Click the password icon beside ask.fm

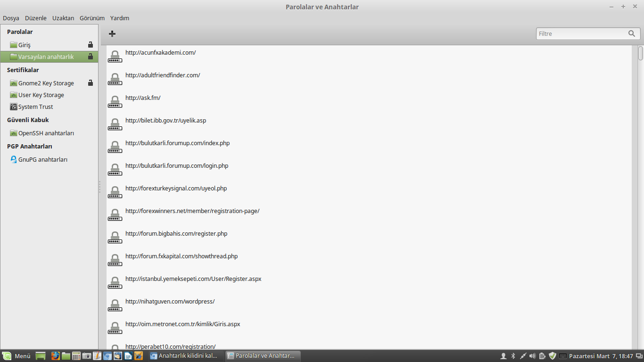tap(115, 102)
